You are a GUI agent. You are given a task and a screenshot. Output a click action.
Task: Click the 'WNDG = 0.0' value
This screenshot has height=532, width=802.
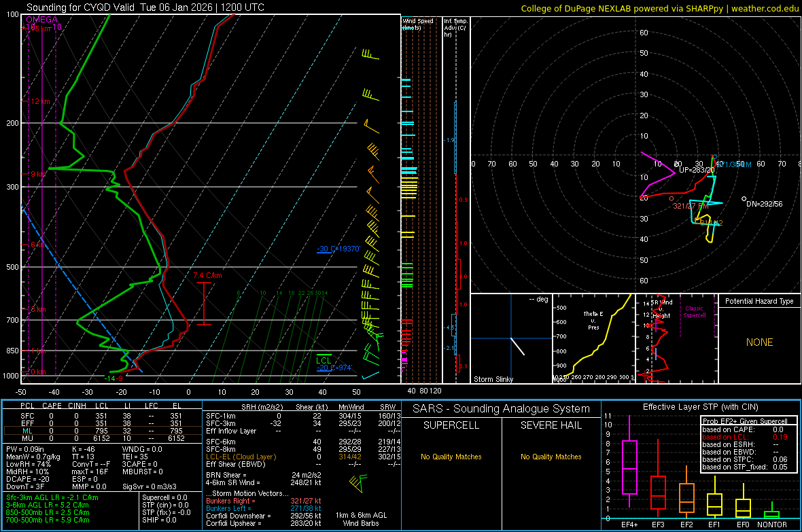(142, 449)
